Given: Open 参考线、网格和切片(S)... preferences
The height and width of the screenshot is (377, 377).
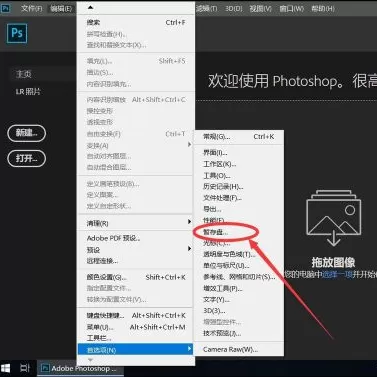Looking at the screenshot, I should click(x=239, y=277).
